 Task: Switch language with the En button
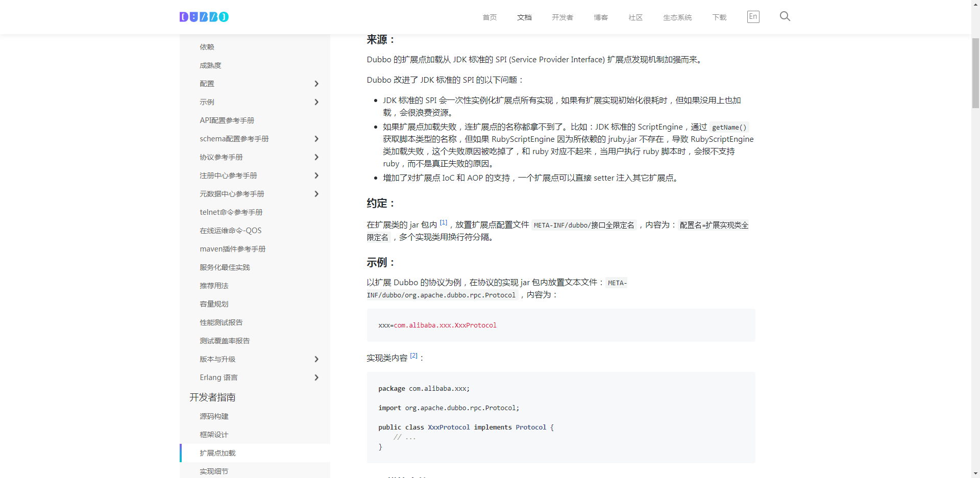click(x=753, y=17)
